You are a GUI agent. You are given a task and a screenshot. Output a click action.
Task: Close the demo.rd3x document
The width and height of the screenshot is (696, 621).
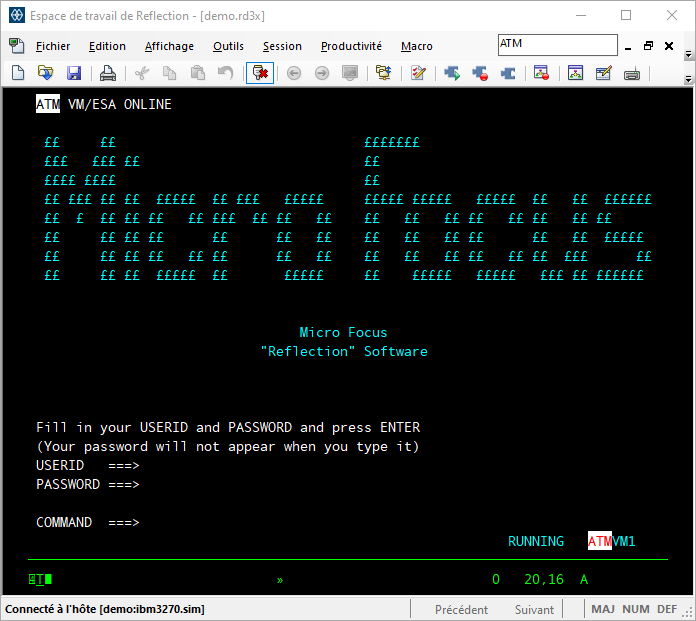669,46
